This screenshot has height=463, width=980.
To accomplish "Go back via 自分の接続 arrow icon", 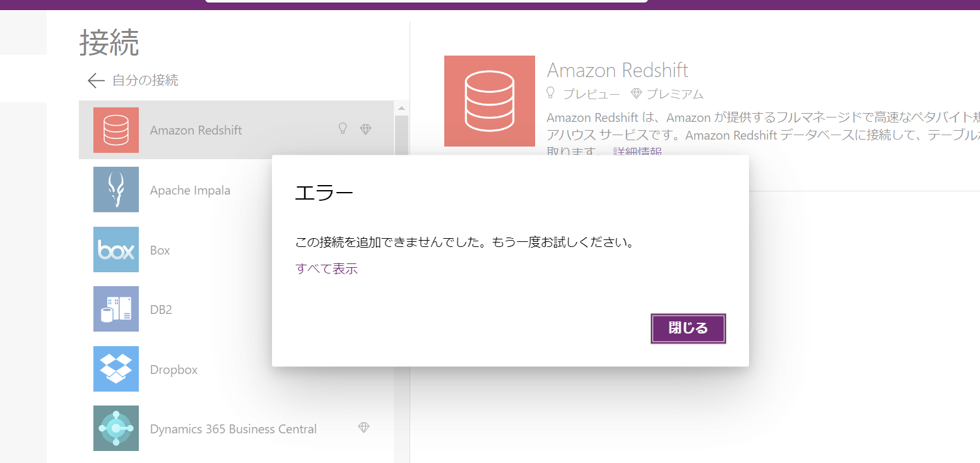I will tap(96, 80).
